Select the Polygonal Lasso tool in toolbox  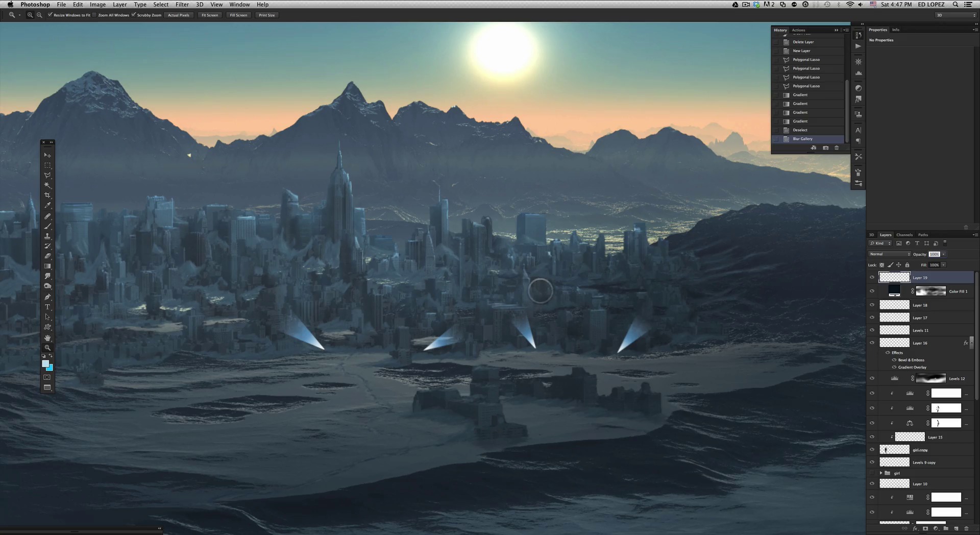point(47,175)
